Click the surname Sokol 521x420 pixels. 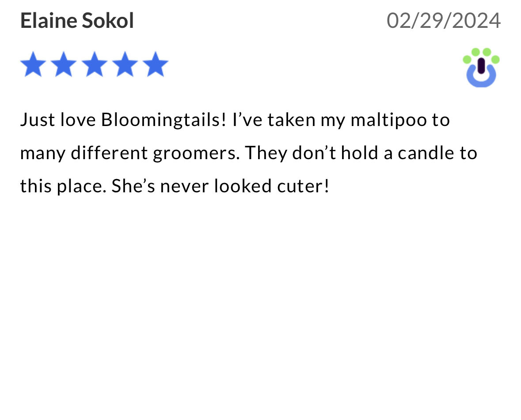(108, 21)
